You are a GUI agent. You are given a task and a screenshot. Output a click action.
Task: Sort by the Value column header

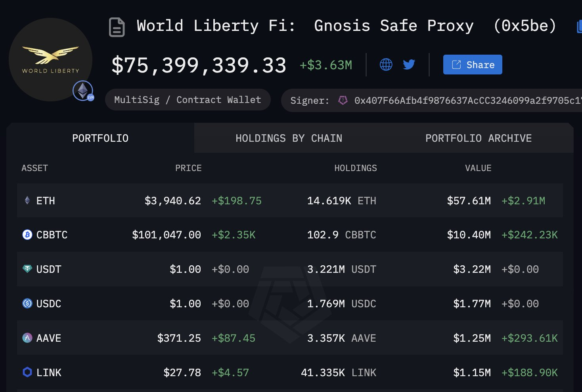coord(478,168)
